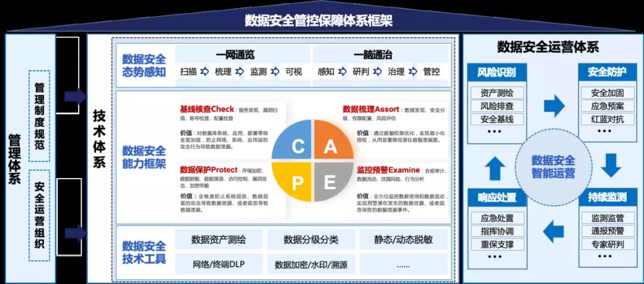Screen dimensions: 644x284
Task: Click left arrow between 持续监测 and 响应处置
Action: pyautogui.click(x=553, y=230)
